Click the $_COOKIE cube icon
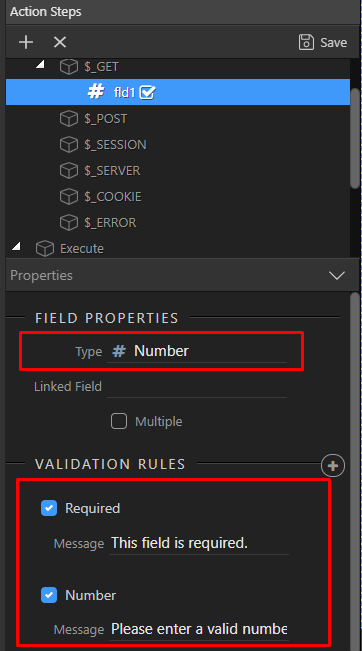This screenshot has height=651, width=362. tap(69, 196)
